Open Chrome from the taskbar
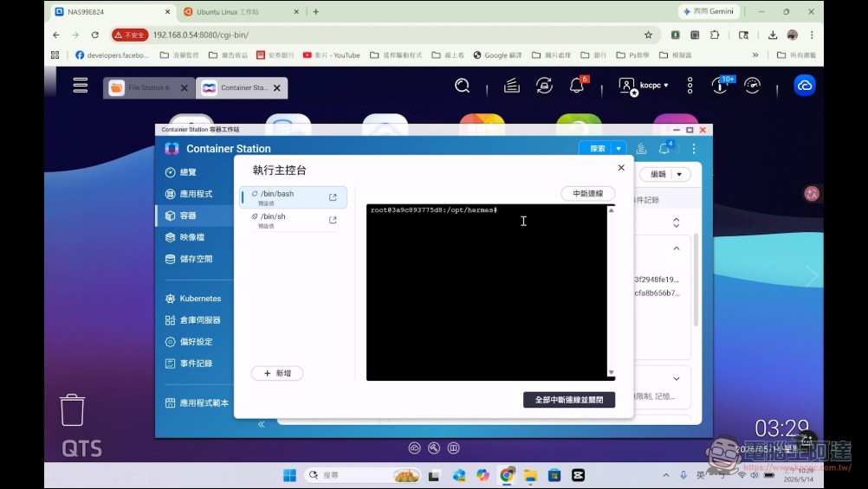The height and width of the screenshot is (489, 868). [x=507, y=475]
